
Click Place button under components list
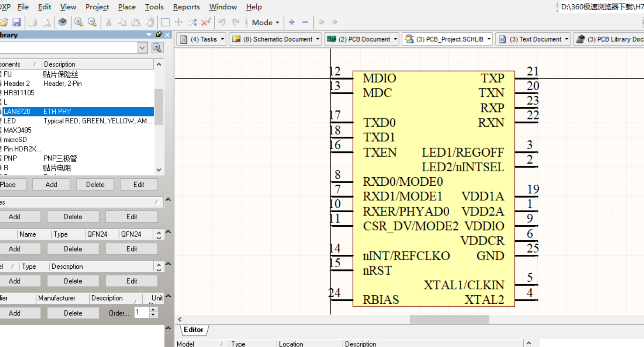point(9,185)
